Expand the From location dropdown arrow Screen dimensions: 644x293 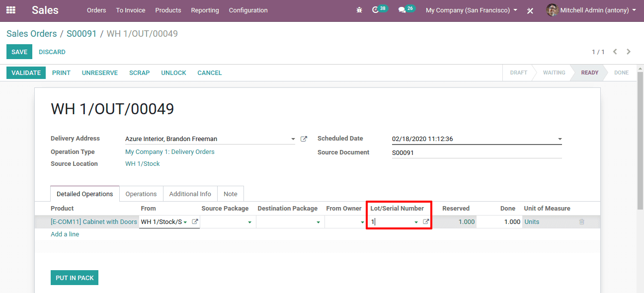(x=185, y=222)
